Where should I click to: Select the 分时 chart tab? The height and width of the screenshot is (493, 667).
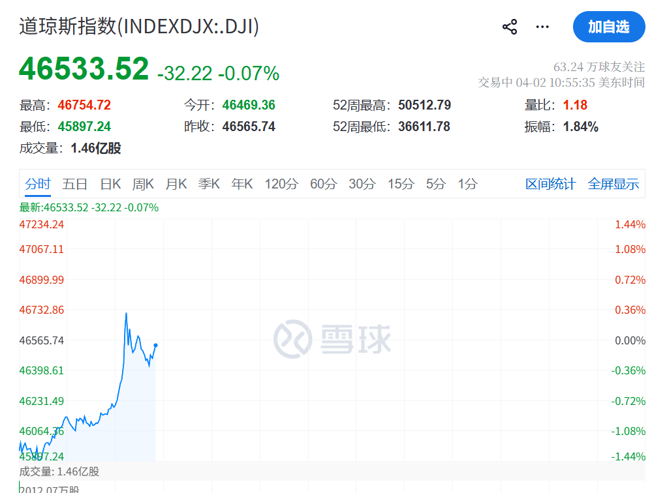[38, 184]
